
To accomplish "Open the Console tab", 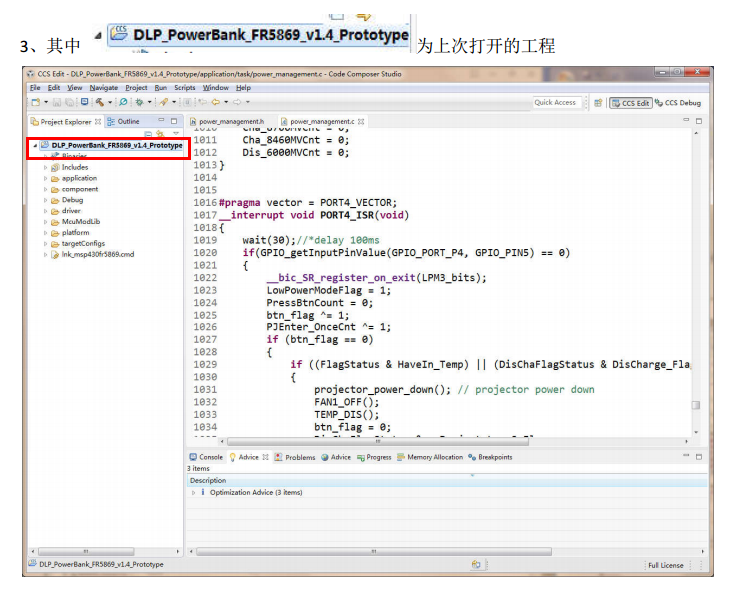I will click(x=206, y=457).
